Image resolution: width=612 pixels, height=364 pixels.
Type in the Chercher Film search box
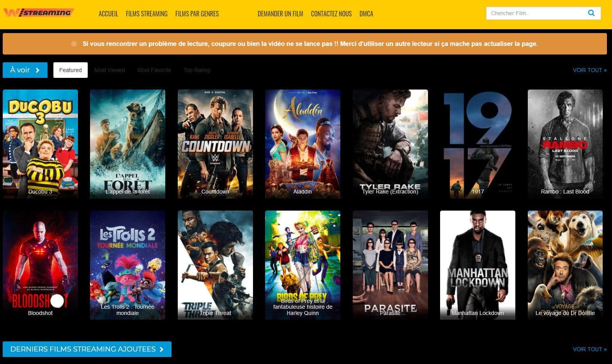coord(536,13)
